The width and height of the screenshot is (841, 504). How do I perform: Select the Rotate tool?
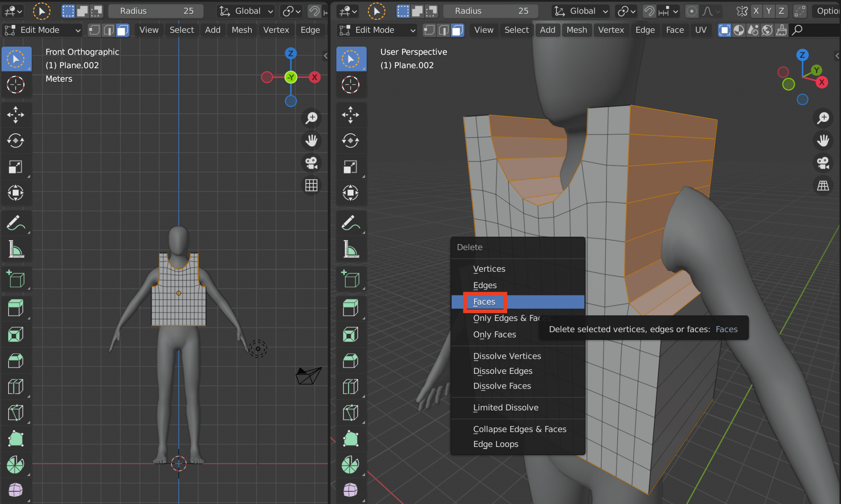tap(16, 141)
